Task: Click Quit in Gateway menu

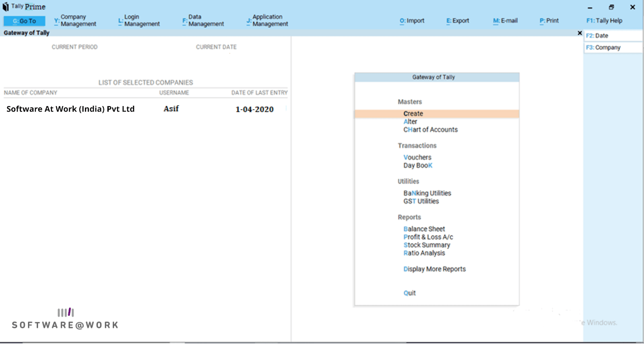Action: click(x=409, y=293)
